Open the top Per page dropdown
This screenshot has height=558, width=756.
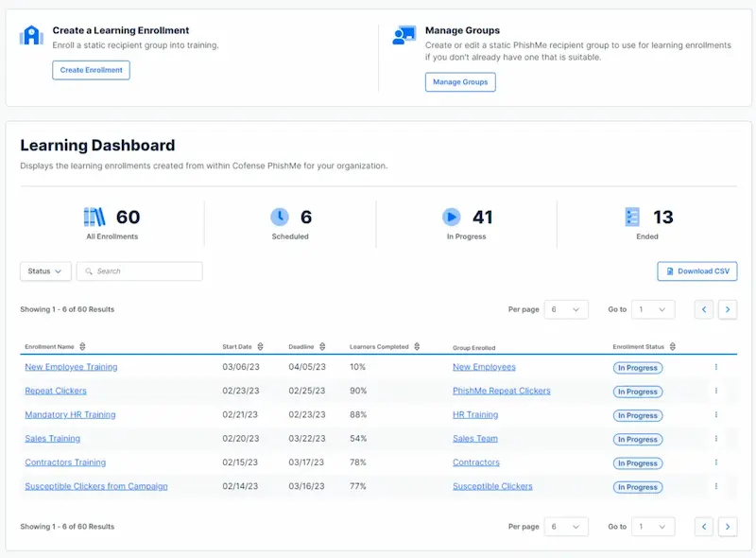tap(566, 309)
